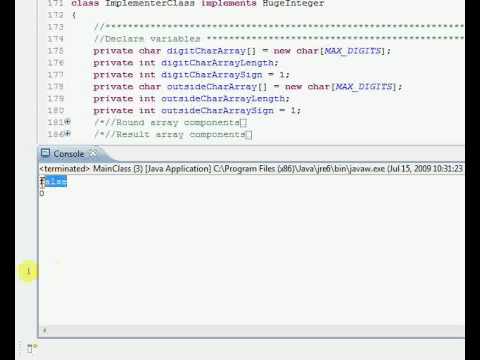Select the Console view tab
480x360 pixels.
click(x=69, y=154)
